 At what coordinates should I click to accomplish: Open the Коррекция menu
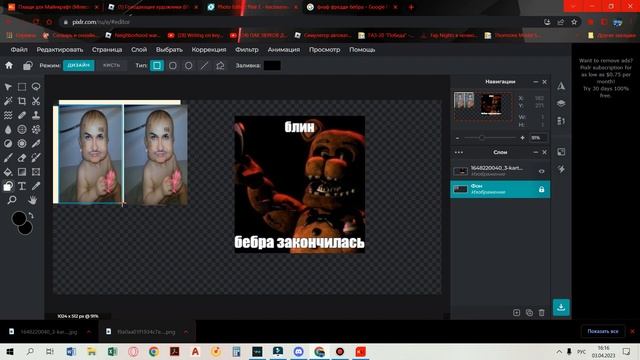pos(209,49)
